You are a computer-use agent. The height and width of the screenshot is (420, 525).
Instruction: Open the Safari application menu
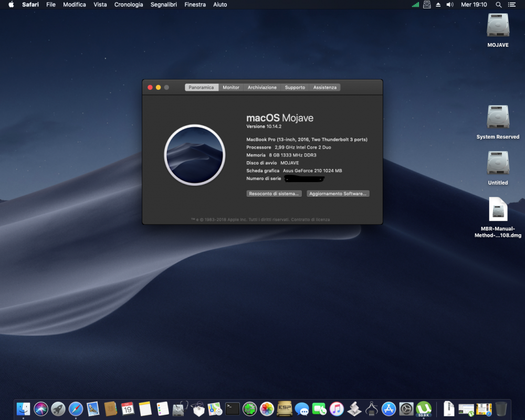click(x=30, y=4)
